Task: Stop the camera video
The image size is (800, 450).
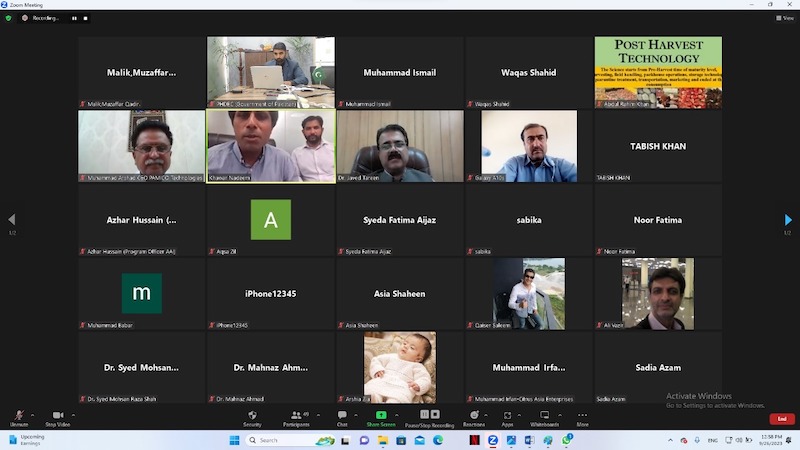Action: click(57, 417)
